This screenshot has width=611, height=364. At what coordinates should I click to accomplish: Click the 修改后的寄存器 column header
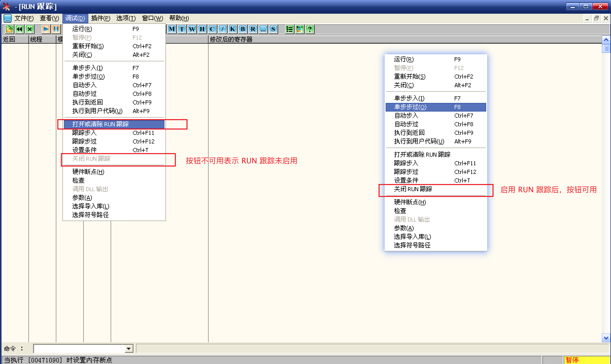pyautogui.click(x=231, y=40)
